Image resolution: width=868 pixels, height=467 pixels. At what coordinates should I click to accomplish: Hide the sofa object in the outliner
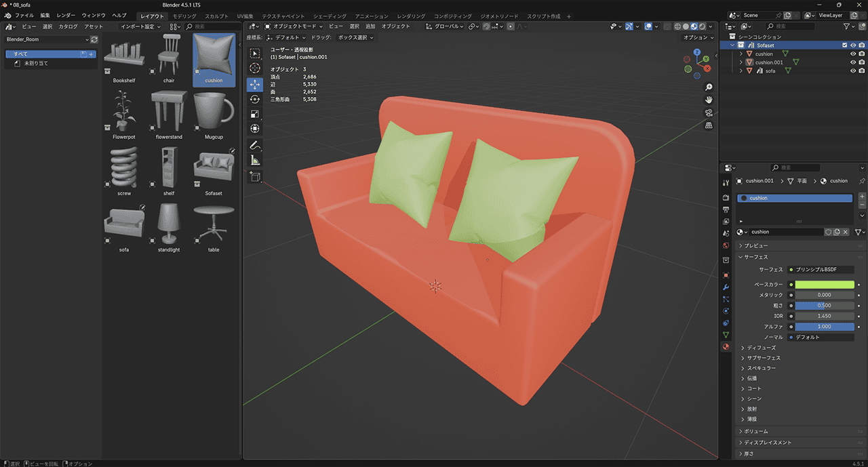click(853, 70)
